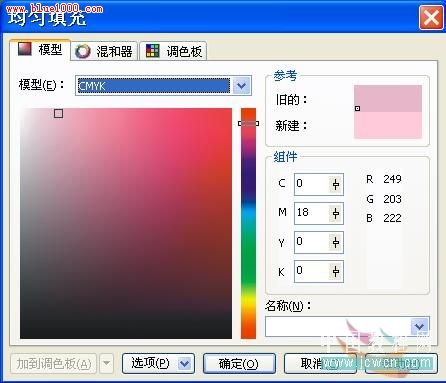The height and width of the screenshot is (383, 446).
Task: Click the 名称(N) label
Action: [x=288, y=305]
